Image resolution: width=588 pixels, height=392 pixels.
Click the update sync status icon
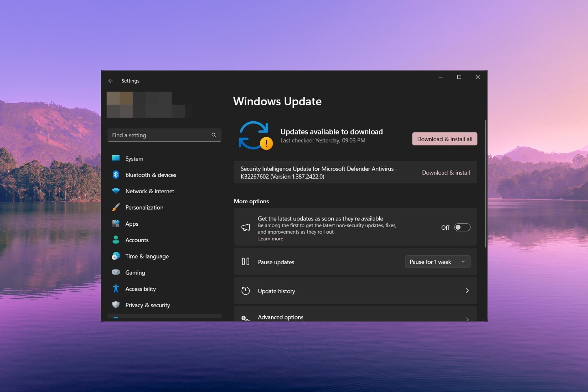click(255, 136)
